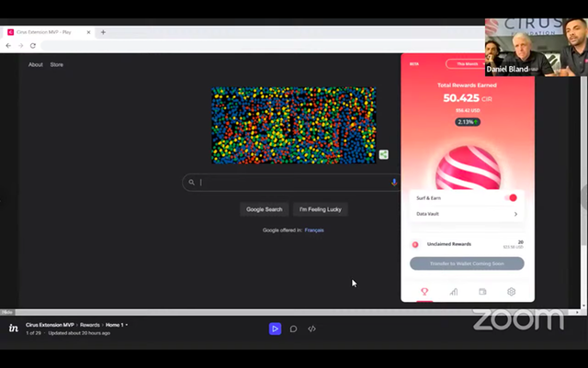
Task: Expand the Home 1 screen dropdown
Action: click(117, 325)
